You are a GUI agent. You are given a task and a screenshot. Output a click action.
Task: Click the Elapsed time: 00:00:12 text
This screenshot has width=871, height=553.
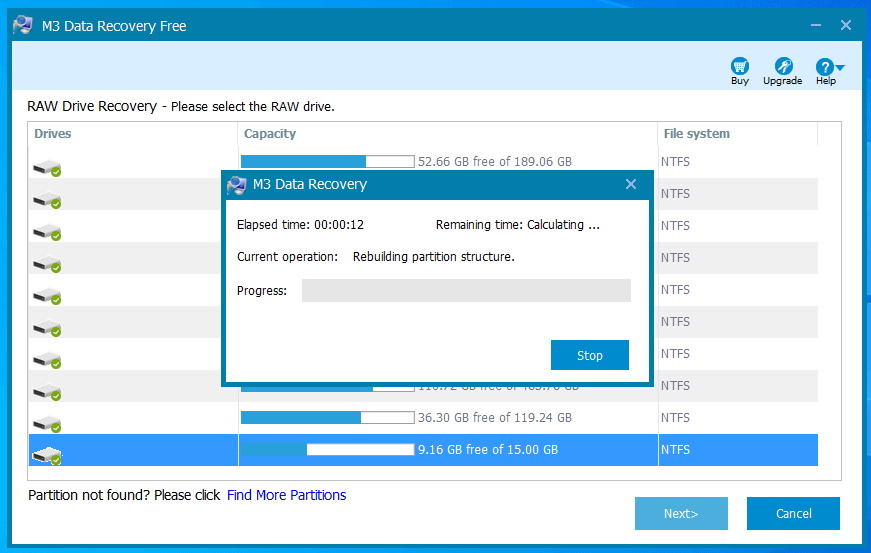click(300, 225)
